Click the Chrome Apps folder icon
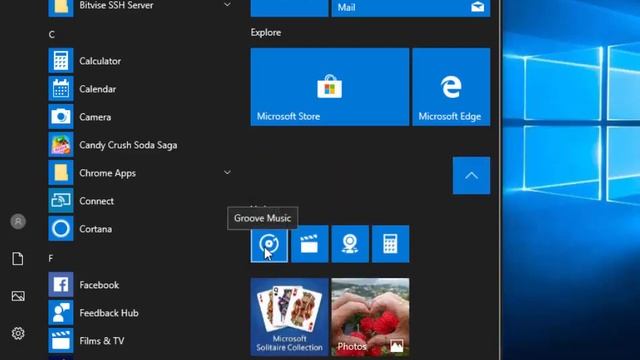 61,173
